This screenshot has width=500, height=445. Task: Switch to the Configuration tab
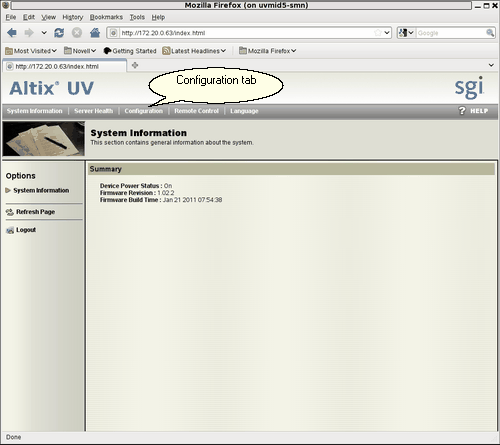144,111
